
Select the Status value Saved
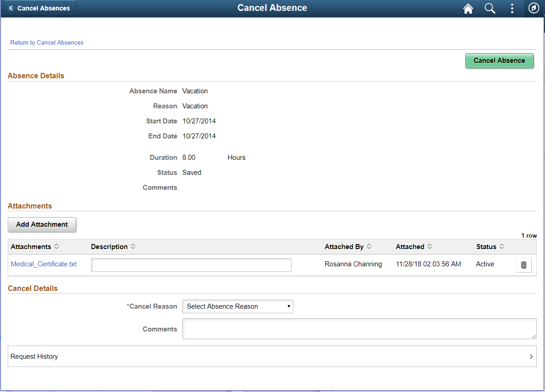[x=192, y=172]
